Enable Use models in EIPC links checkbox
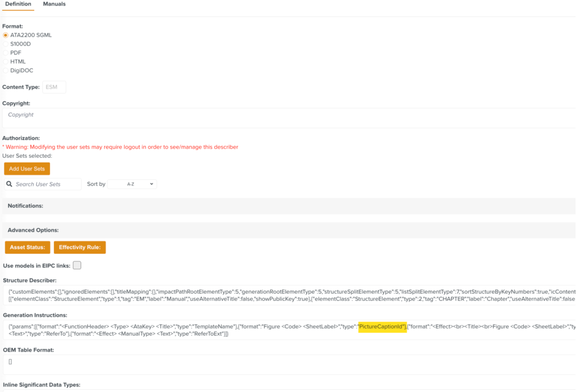The height and width of the screenshot is (392, 577). point(77,265)
